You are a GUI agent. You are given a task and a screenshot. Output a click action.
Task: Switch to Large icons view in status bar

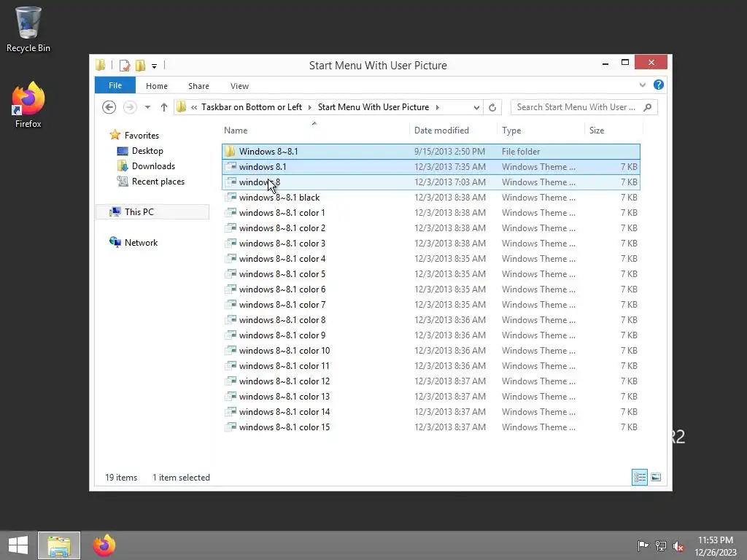656,477
